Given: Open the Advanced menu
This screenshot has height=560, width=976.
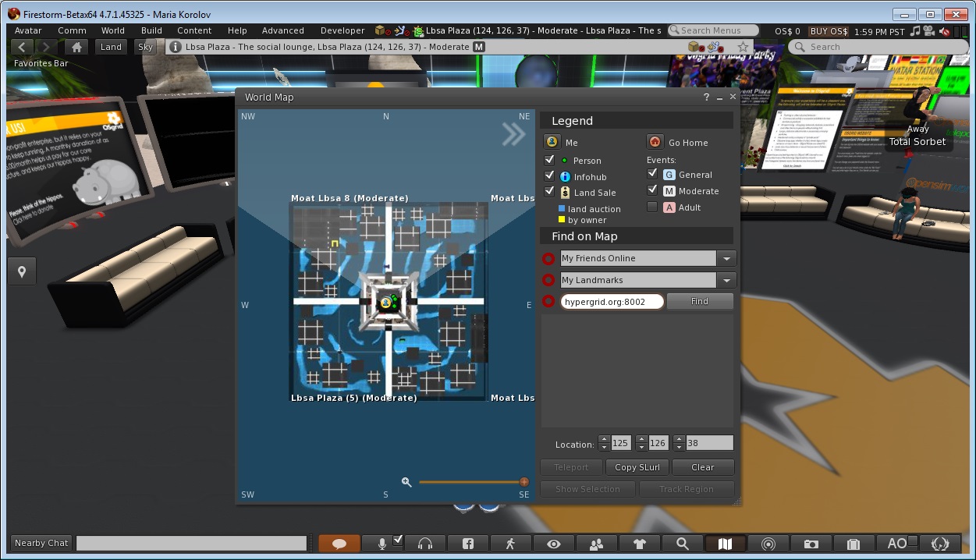Looking at the screenshot, I should pos(283,30).
